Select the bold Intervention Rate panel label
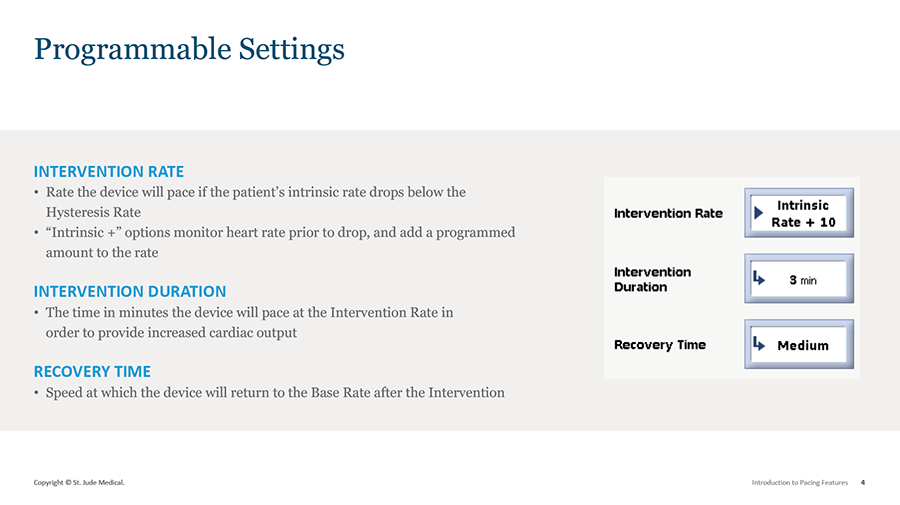This screenshot has height=505, width=900. pos(668,213)
